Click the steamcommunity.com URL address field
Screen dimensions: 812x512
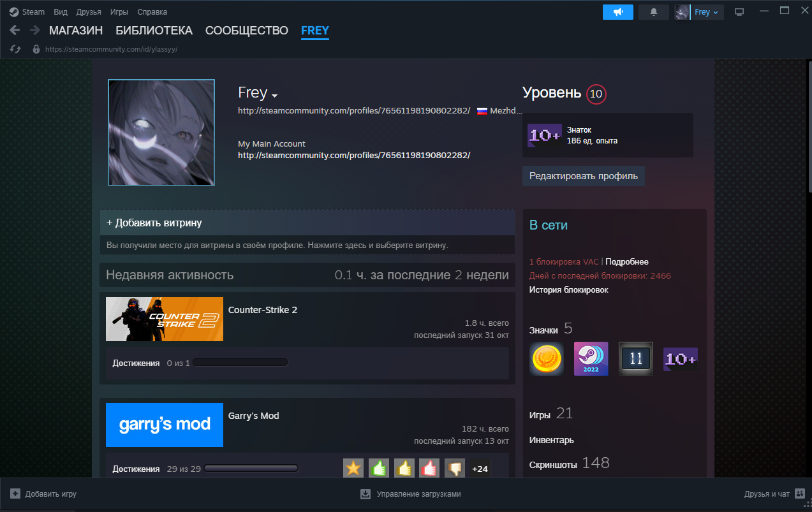coord(111,49)
